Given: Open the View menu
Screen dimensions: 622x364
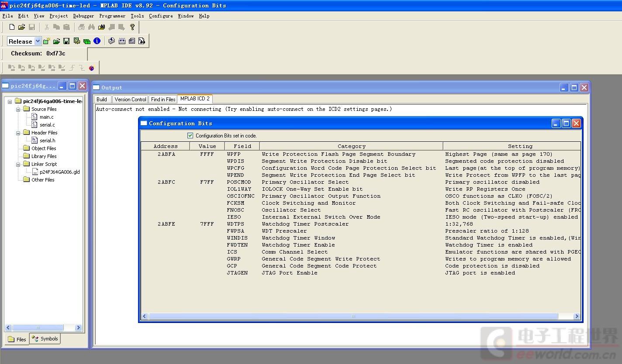Looking at the screenshot, I should (39, 16).
